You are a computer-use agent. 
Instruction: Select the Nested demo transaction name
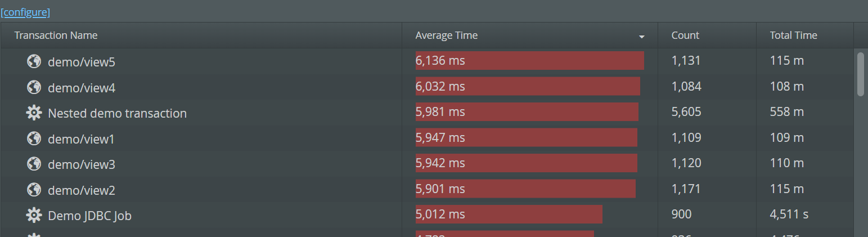pos(117,114)
